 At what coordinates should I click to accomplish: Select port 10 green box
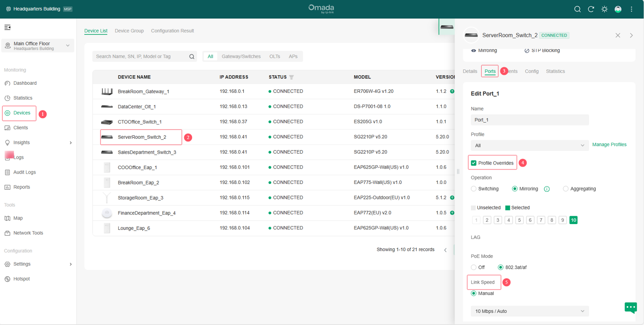coord(573,220)
